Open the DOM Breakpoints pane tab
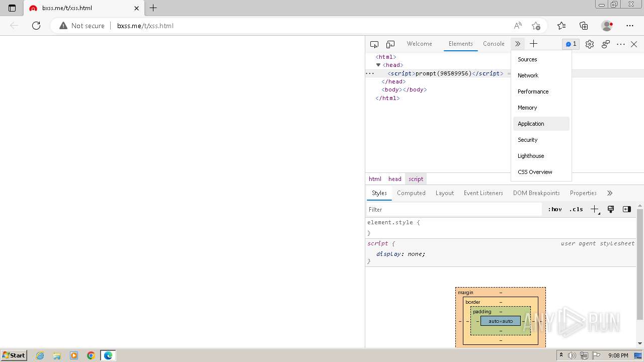This screenshot has height=362, width=644. [536, 193]
